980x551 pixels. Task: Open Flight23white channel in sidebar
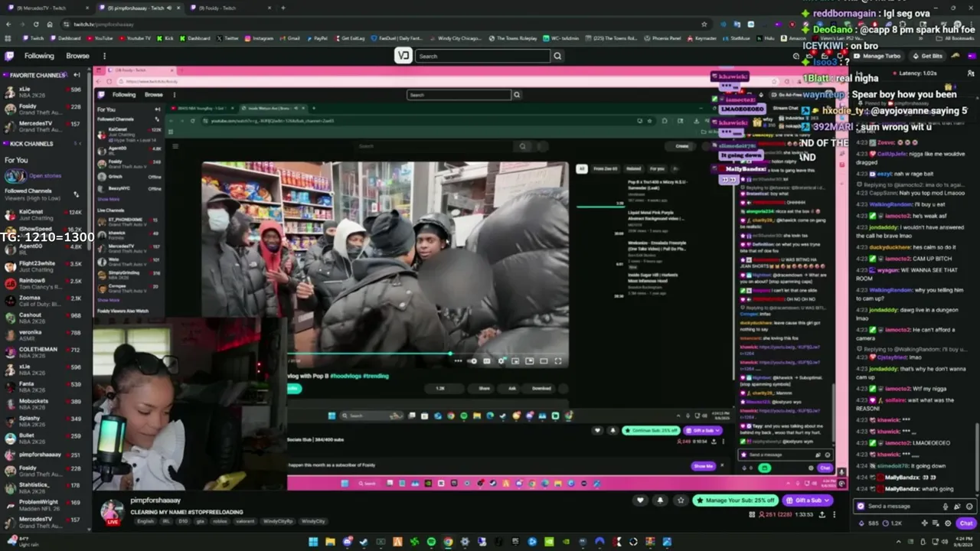click(x=44, y=266)
